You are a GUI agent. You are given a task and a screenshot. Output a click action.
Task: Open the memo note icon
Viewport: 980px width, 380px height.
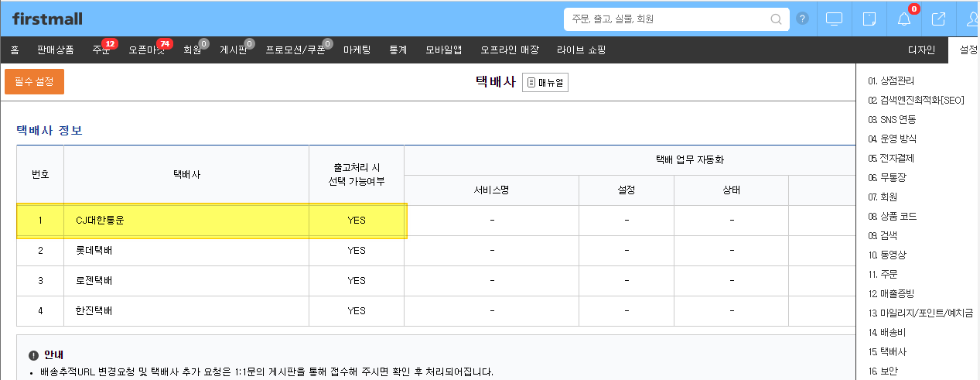click(x=869, y=19)
